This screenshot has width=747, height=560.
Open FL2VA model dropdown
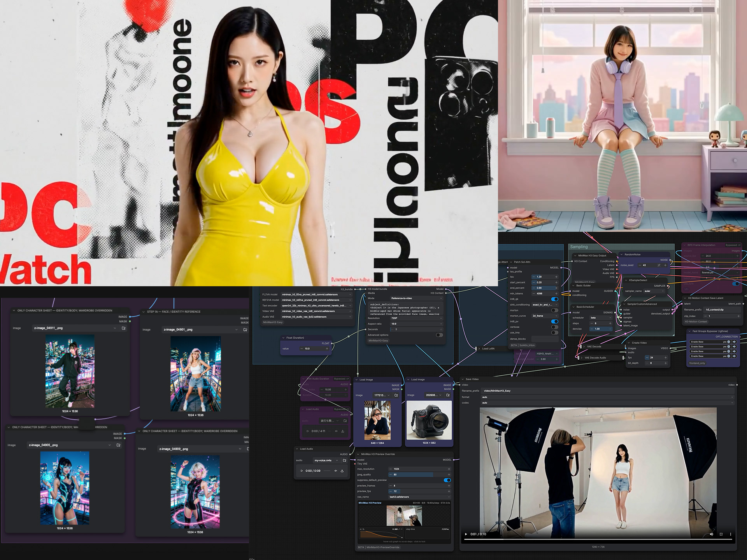[x=316, y=294]
